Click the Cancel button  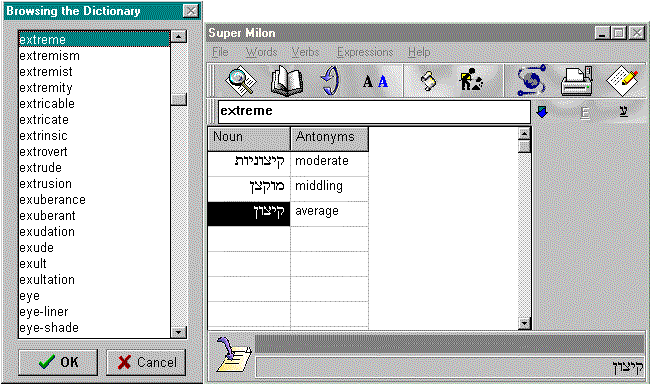146,362
